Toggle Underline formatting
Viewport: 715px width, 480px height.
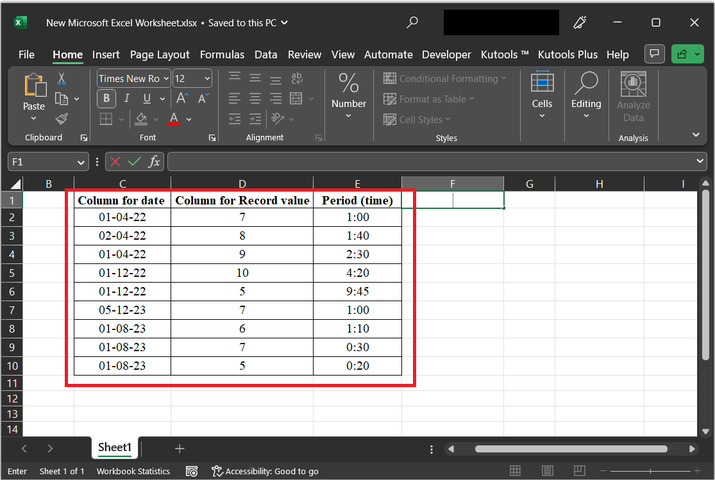pos(147,98)
